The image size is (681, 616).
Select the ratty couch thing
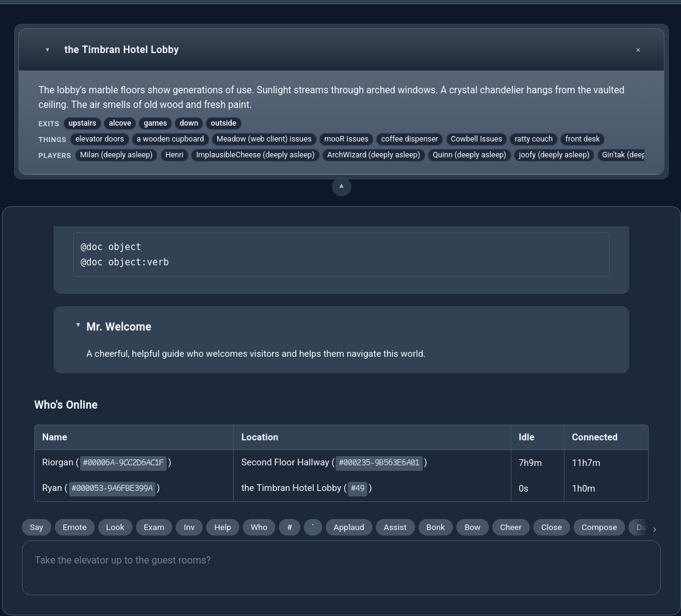pyautogui.click(x=533, y=139)
